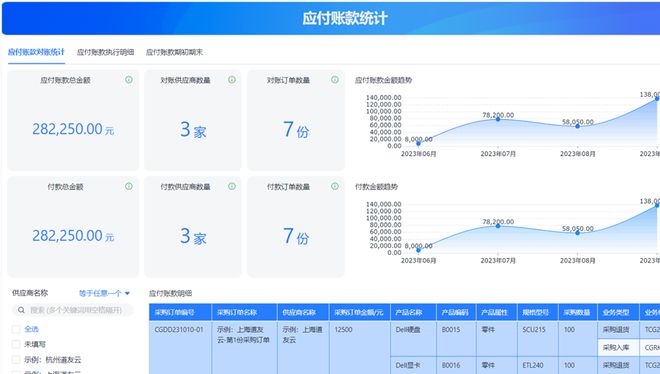Click product code cell B0015
This screenshot has width=660, height=374.
click(456, 339)
